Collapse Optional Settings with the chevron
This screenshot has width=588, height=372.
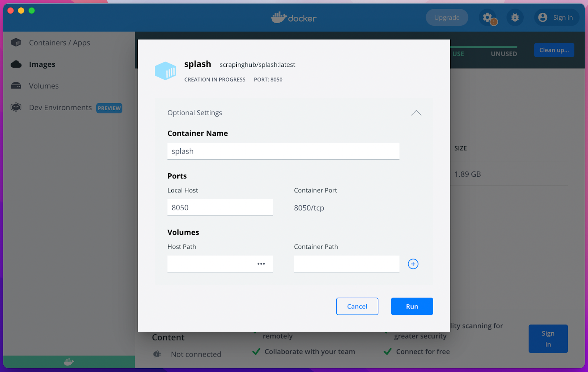click(416, 113)
